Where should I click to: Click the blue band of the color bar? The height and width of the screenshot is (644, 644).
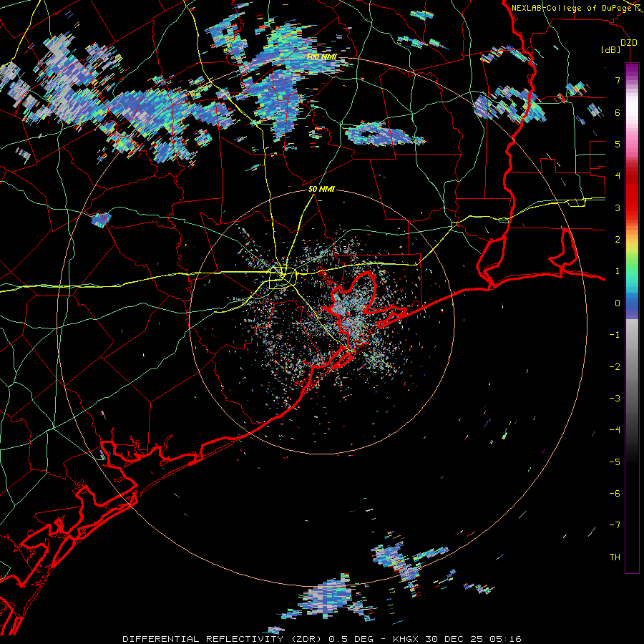coord(632,306)
